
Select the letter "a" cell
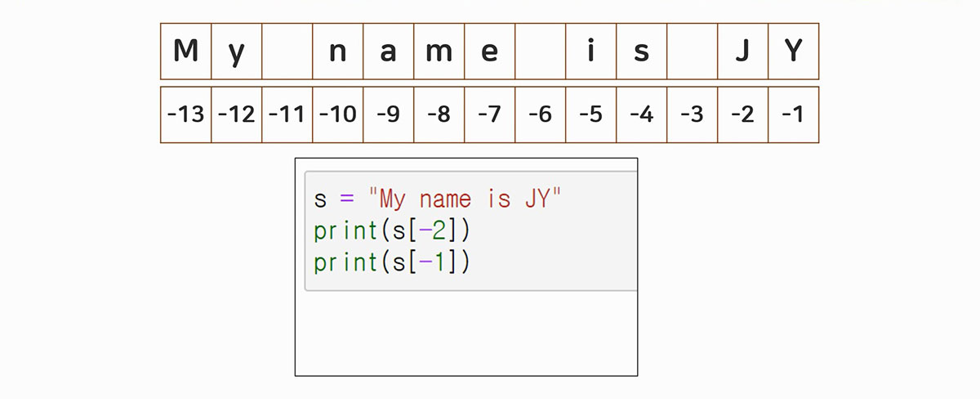[389, 52]
